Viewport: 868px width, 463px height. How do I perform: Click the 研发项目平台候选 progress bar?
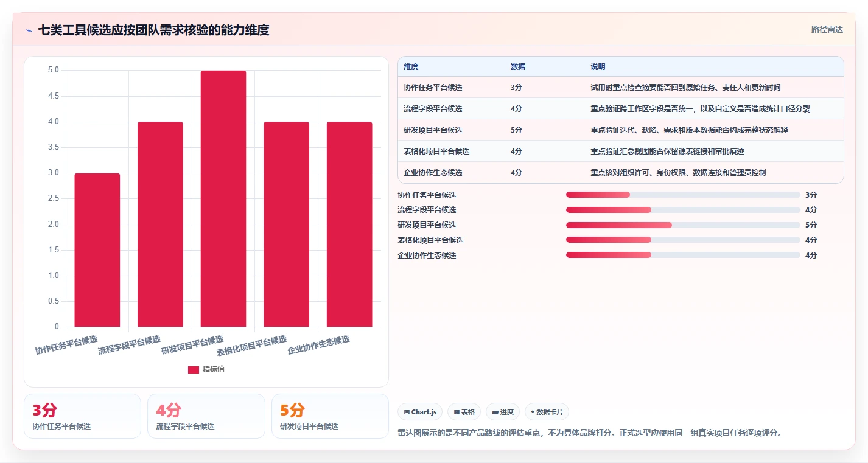coord(683,225)
